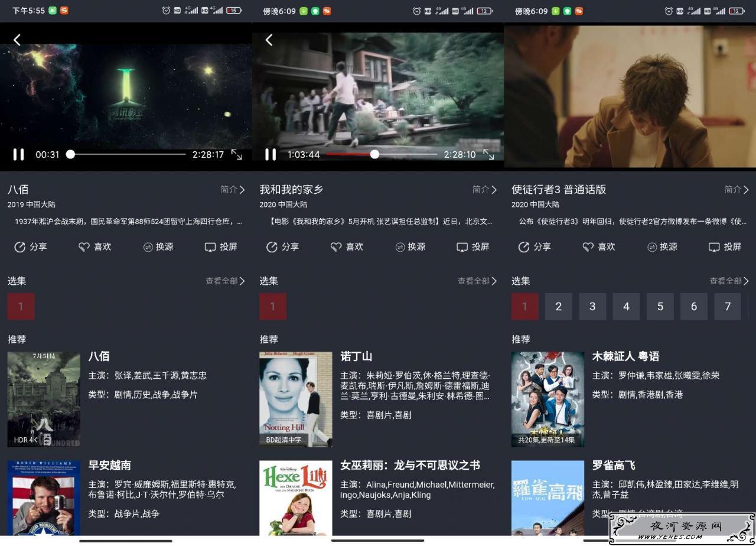
Task: Click the 我和我的家乡 progress slider handle
Action: pyautogui.click(x=374, y=154)
